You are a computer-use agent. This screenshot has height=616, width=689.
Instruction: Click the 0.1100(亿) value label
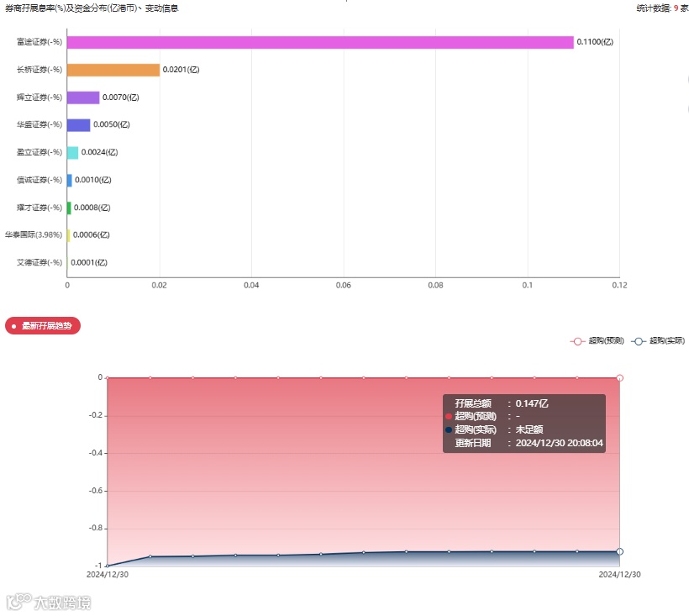pos(595,42)
